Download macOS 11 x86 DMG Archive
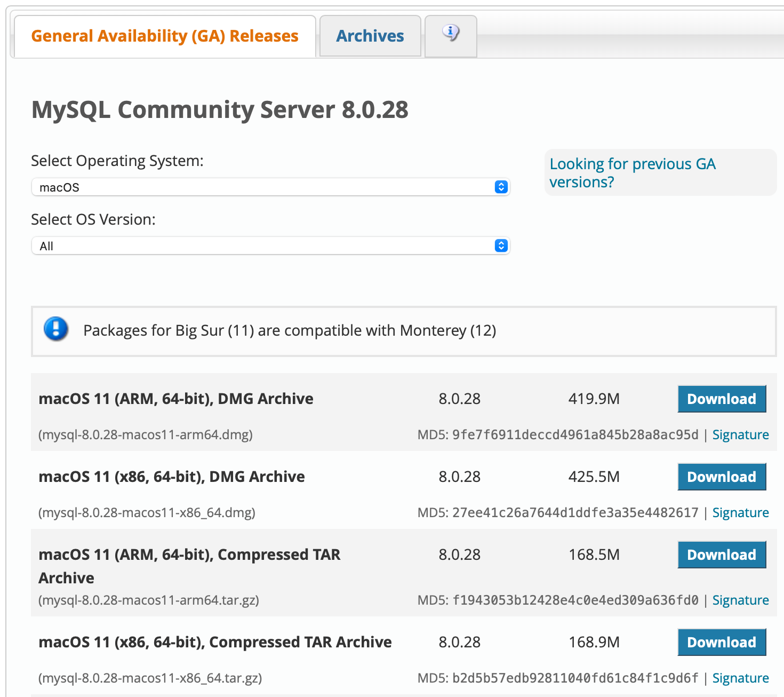 coord(722,477)
